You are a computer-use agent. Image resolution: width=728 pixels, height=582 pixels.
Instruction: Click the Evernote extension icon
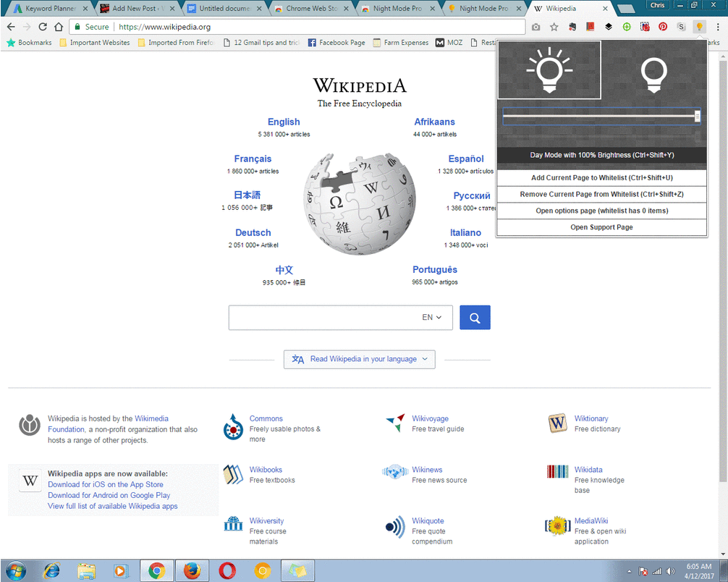pyautogui.click(x=572, y=27)
